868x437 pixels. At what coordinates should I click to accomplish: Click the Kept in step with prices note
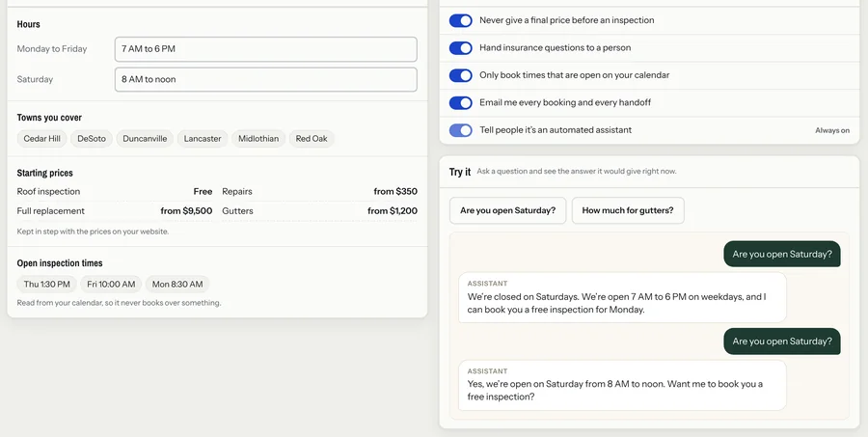93,232
